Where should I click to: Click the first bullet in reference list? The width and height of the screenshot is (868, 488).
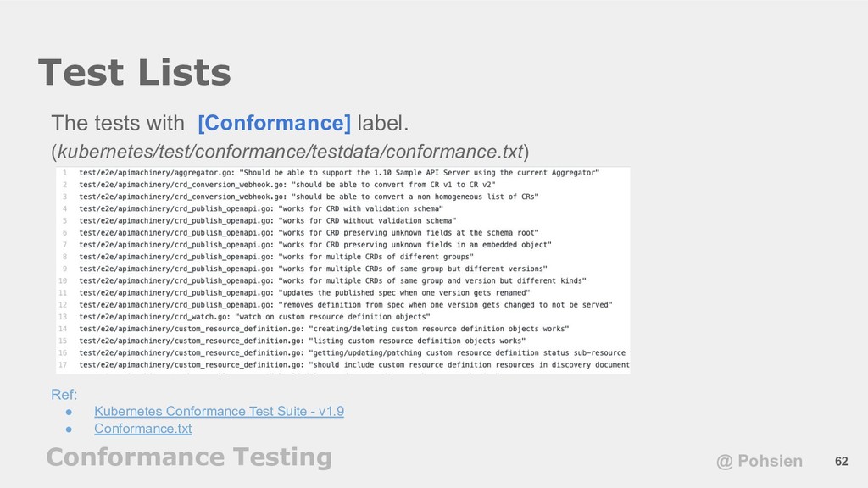pos(69,412)
